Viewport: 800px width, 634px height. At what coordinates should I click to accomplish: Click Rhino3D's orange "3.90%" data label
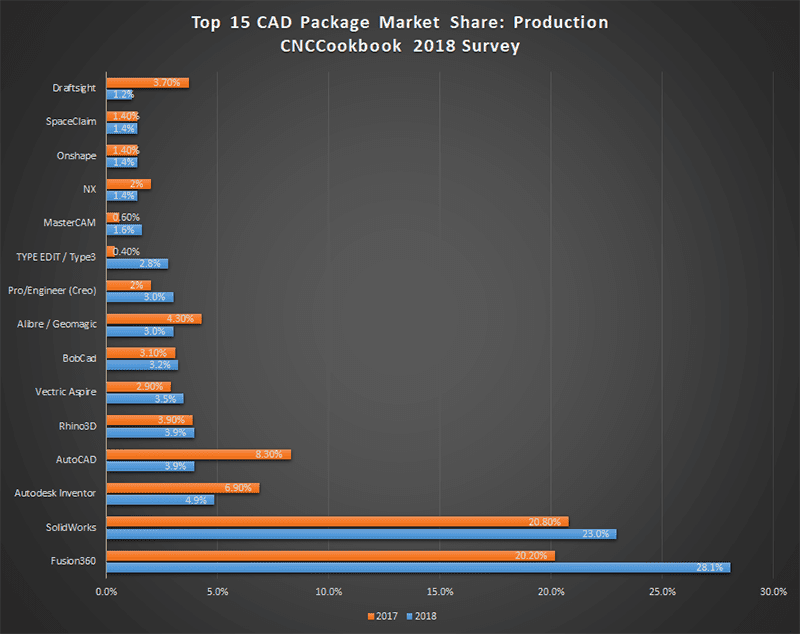171,420
